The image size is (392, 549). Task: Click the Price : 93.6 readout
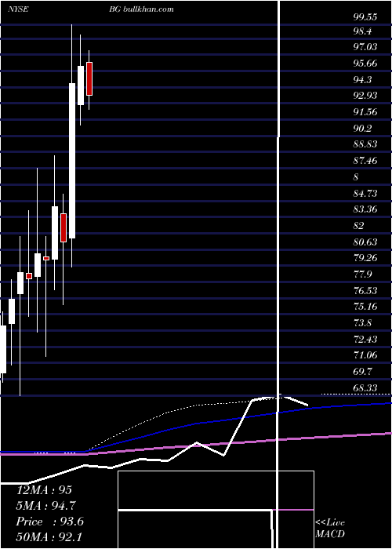point(50,522)
